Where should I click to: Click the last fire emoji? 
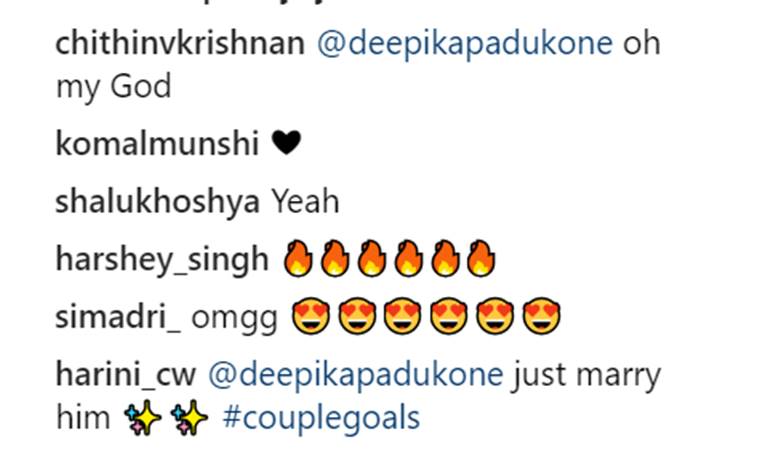point(481,258)
